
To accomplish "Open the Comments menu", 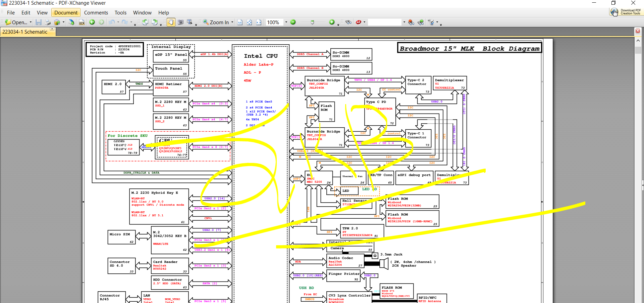I will [x=96, y=13].
